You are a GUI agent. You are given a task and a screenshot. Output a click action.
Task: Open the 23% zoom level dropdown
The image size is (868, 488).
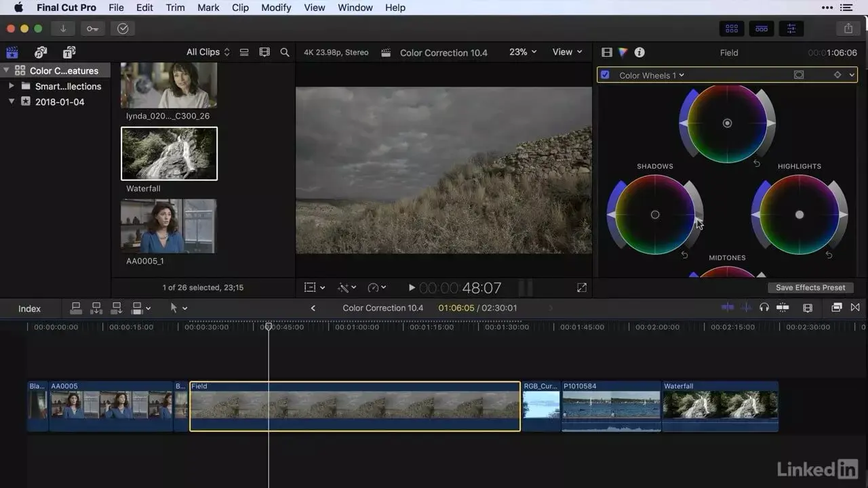(523, 52)
